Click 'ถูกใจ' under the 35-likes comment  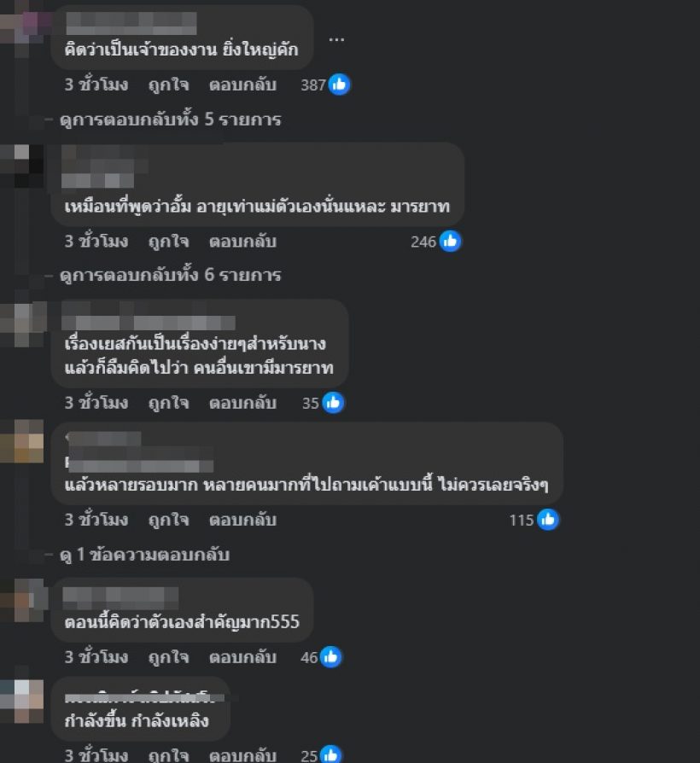[168, 403]
